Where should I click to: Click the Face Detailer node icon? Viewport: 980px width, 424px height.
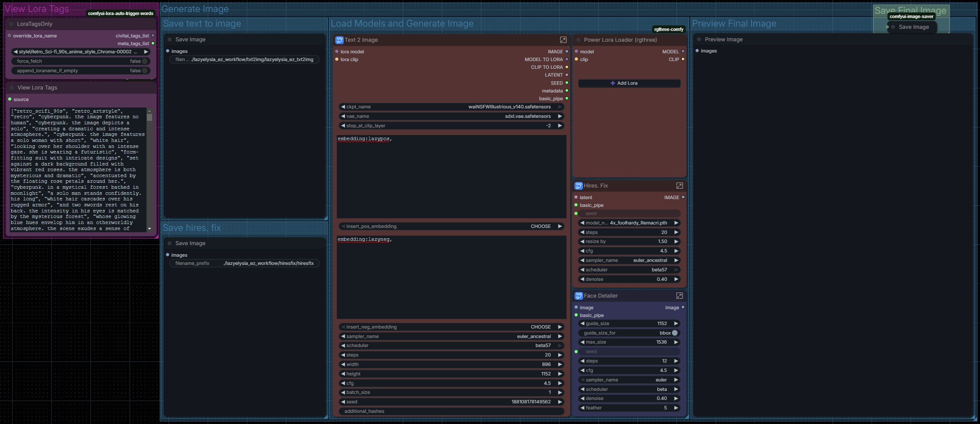click(579, 296)
